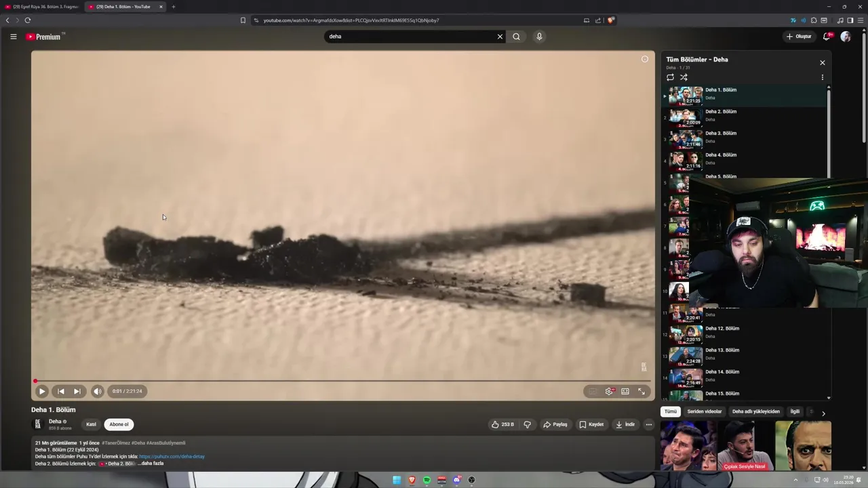Open account avatar menu
The height and width of the screenshot is (488, 868).
(846, 37)
